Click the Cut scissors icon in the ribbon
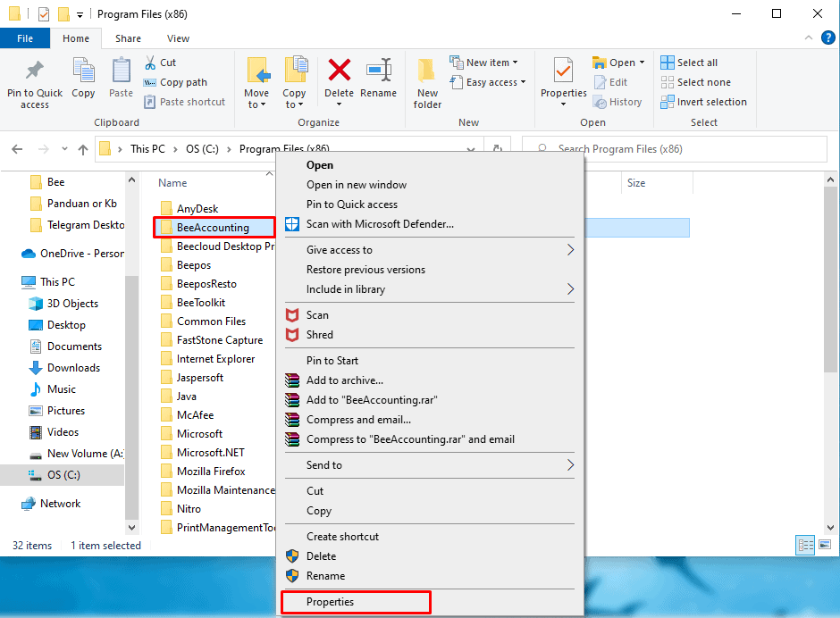Screen dimensions: 840x618 pos(150,63)
